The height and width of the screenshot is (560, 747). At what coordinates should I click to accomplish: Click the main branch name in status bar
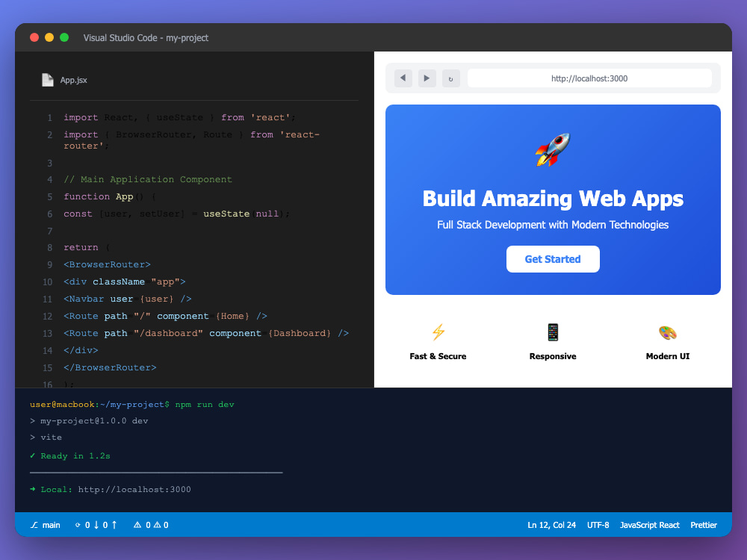[51, 525]
